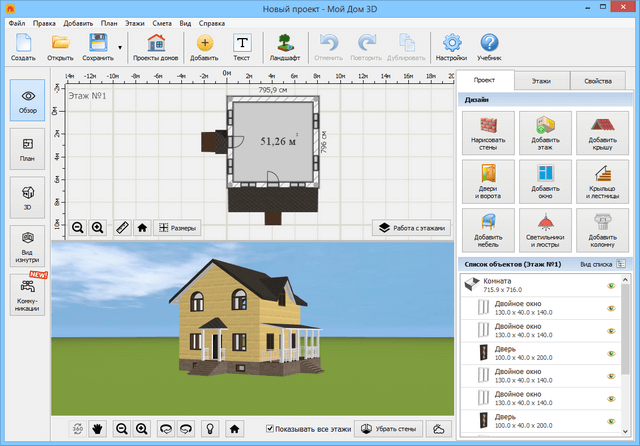
Task: Uncheck Показывать все этажи checkbox
Action: click(x=270, y=428)
